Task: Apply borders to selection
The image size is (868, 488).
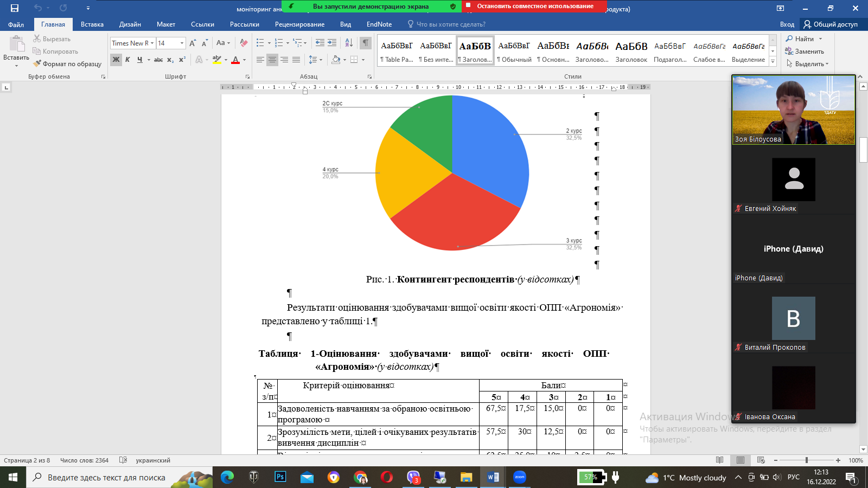Action: point(354,60)
